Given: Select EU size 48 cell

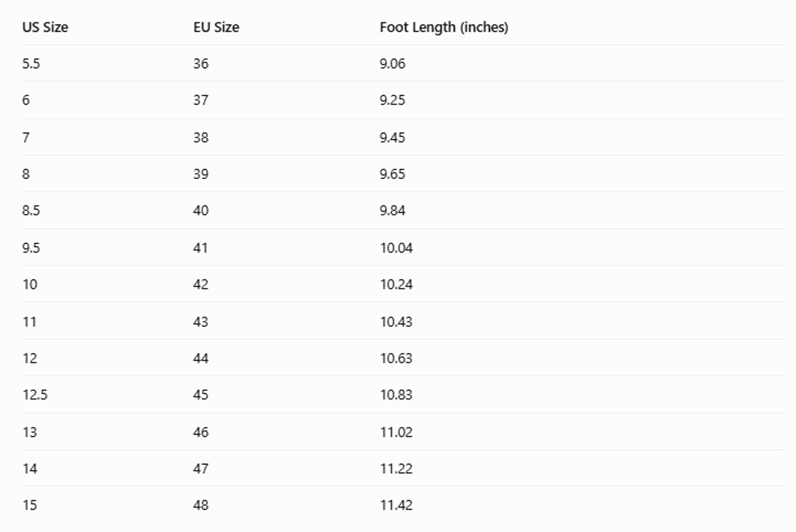Looking at the screenshot, I should [x=201, y=505].
